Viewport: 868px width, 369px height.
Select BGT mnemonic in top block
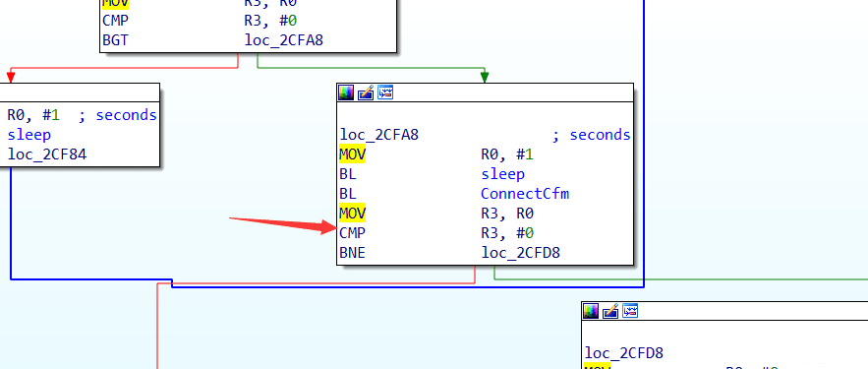point(116,40)
